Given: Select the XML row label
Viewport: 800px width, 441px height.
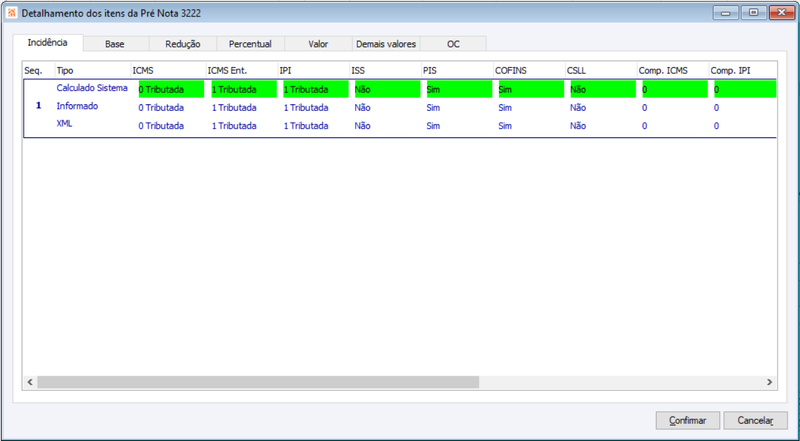Looking at the screenshot, I should (64, 124).
